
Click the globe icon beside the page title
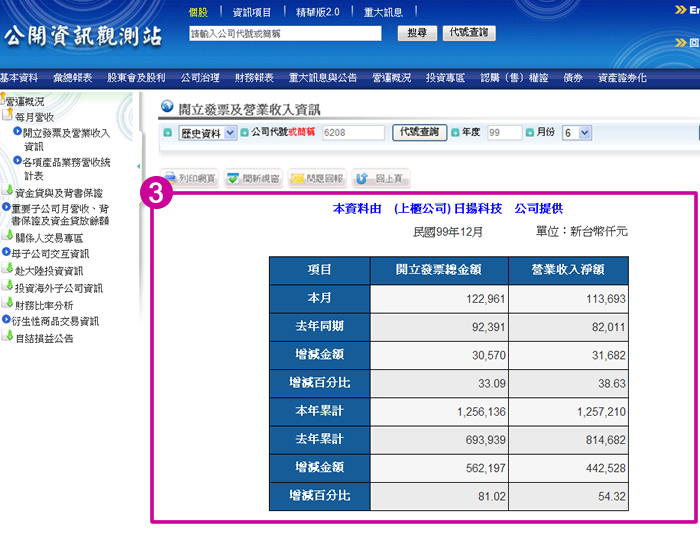(168, 106)
